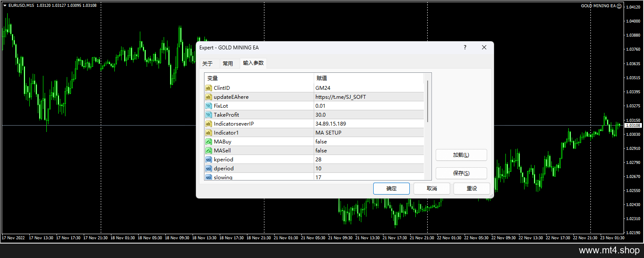Click the 1.02190 price axis label
Viewport: 644px width, 258px height.
tap(634, 233)
